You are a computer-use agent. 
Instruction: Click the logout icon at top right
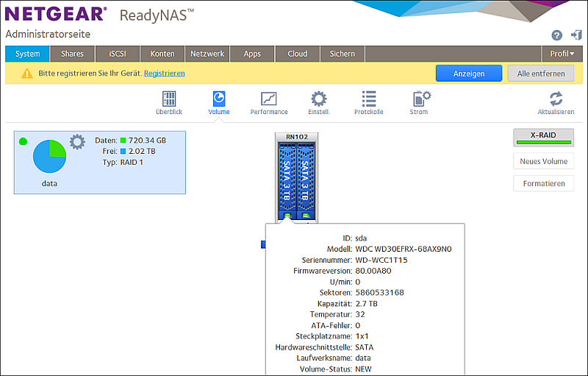point(576,35)
